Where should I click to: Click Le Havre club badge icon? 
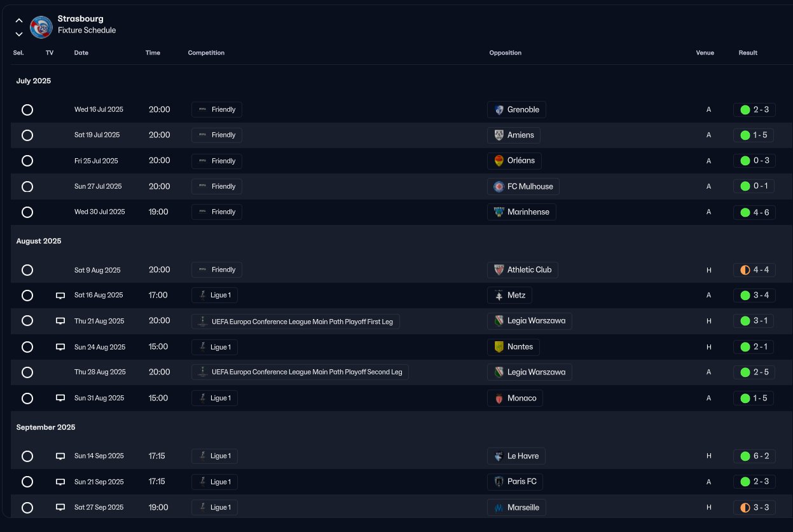tap(499, 456)
